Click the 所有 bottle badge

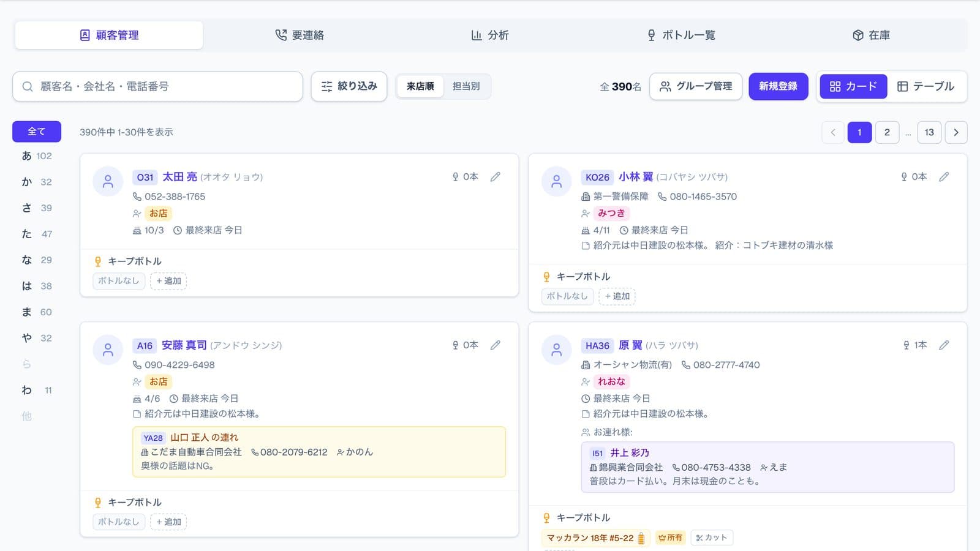(x=670, y=538)
